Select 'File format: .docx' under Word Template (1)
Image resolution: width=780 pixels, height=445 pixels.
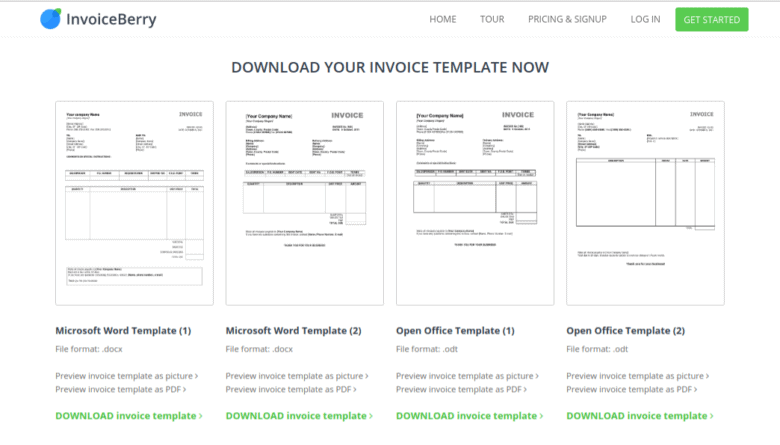89,349
